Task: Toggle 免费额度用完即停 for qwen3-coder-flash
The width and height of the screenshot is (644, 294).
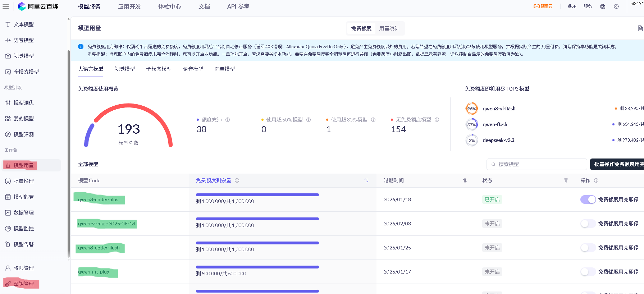Action: (x=588, y=248)
